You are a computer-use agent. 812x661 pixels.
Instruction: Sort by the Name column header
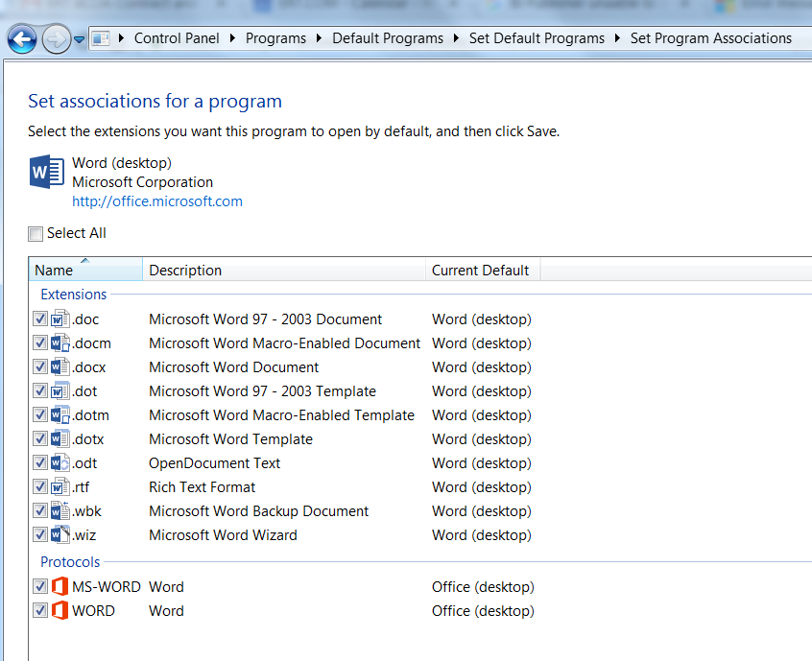(x=85, y=270)
